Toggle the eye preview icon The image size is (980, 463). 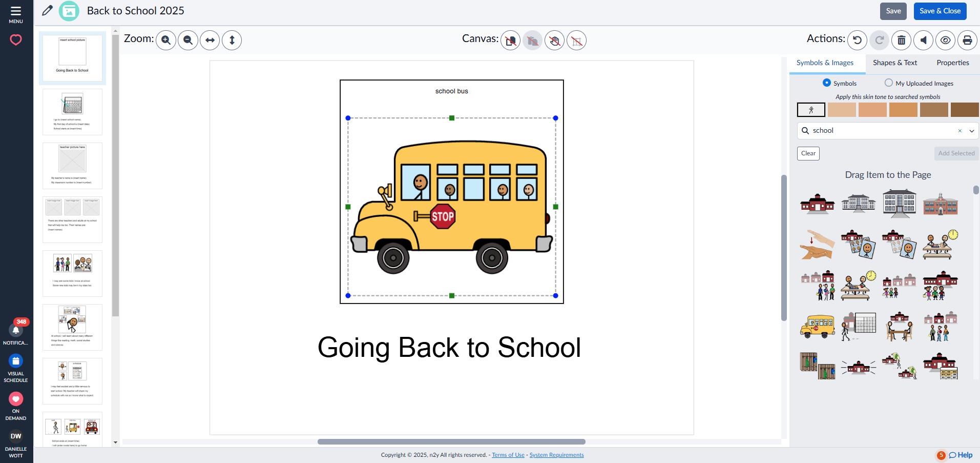(946, 40)
